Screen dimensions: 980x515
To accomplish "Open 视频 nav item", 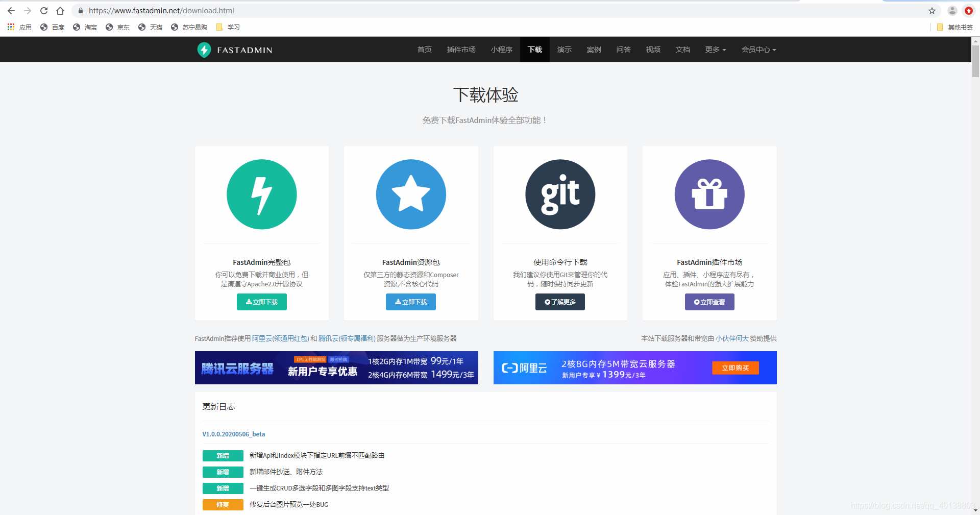I will point(653,50).
